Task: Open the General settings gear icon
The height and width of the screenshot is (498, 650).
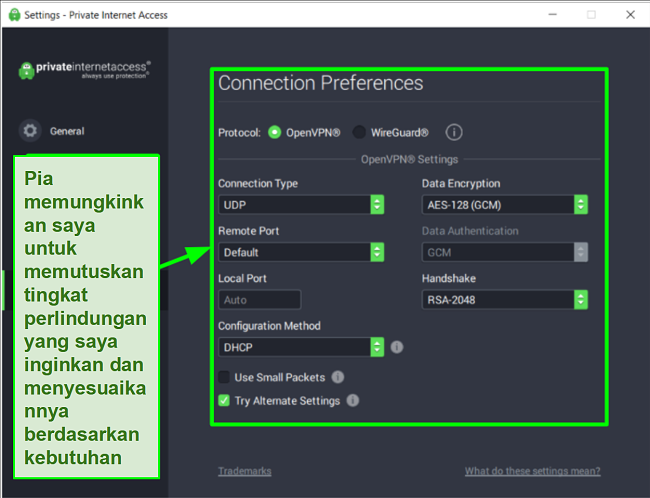Action: (x=30, y=131)
